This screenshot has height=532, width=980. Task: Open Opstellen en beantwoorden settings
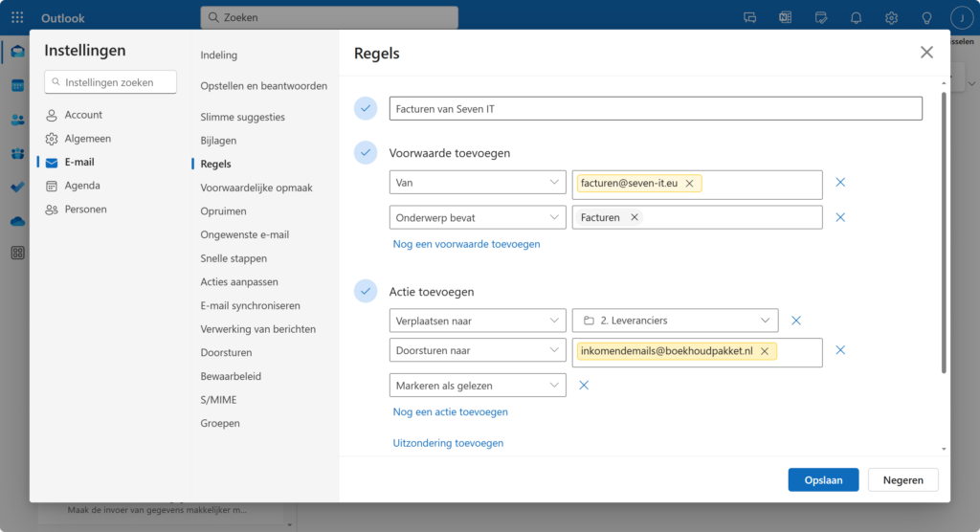[x=264, y=86]
